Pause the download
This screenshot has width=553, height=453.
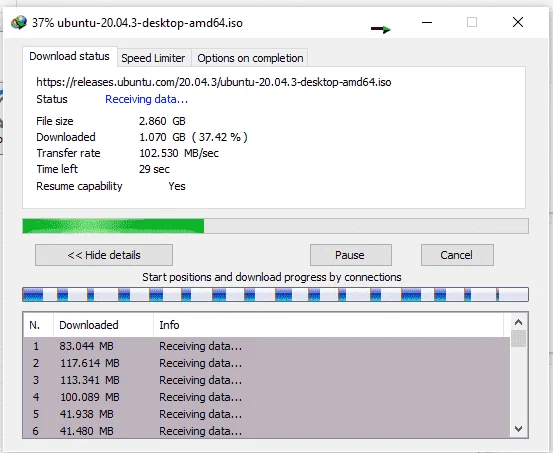[351, 255]
